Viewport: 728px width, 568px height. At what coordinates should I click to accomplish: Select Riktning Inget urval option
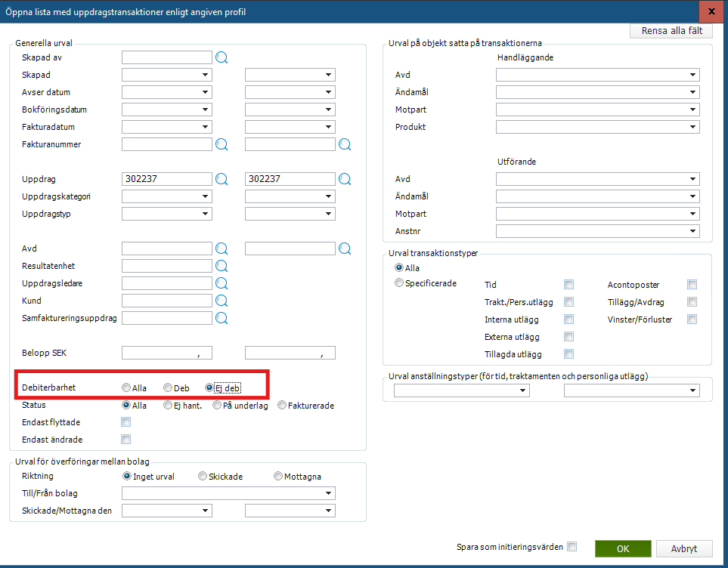point(127,476)
